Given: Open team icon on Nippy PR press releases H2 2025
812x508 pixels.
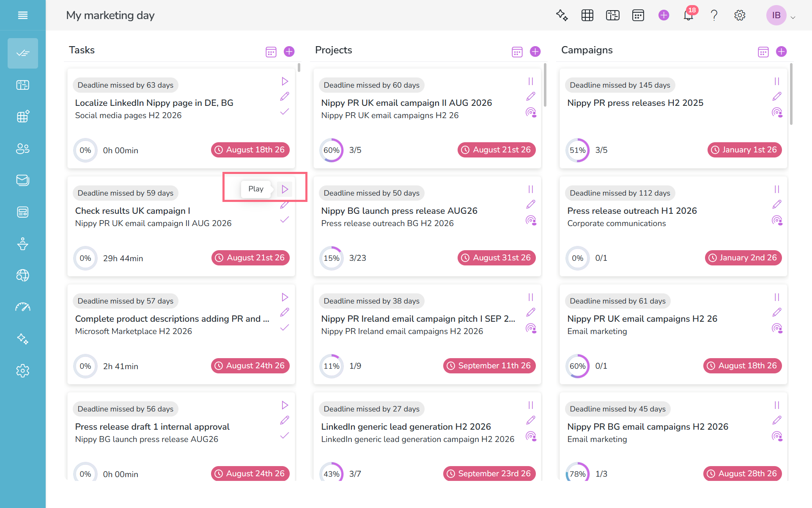Looking at the screenshot, I should pyautogui.click(x=777, y=112).
